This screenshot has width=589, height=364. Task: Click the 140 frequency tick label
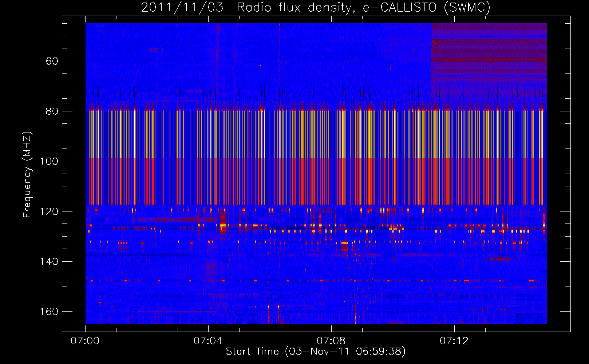pyautogui.click(x=49, y=262)
